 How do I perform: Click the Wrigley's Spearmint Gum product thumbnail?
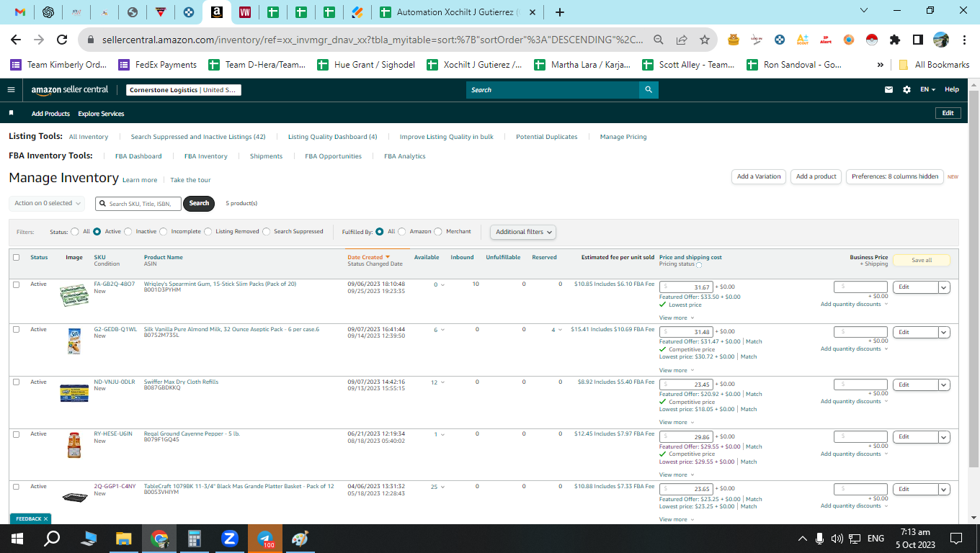[74, 295]
